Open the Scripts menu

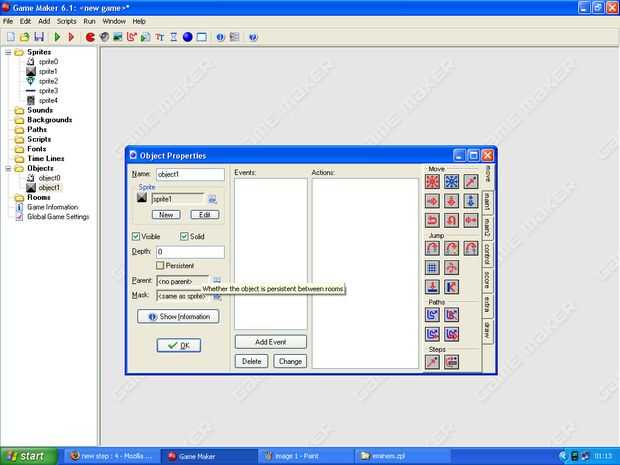tap(66, 21)
